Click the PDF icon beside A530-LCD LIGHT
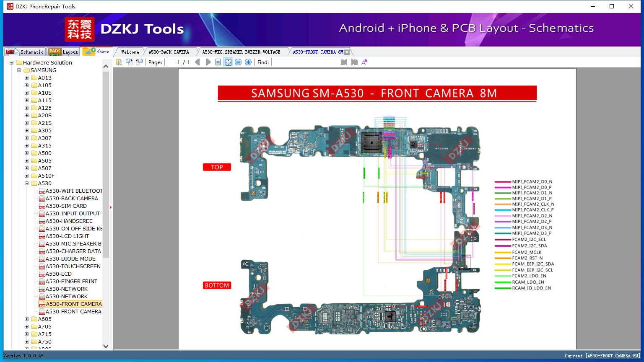644x362 pixels. pyautogui.click(x=42, y=236)
